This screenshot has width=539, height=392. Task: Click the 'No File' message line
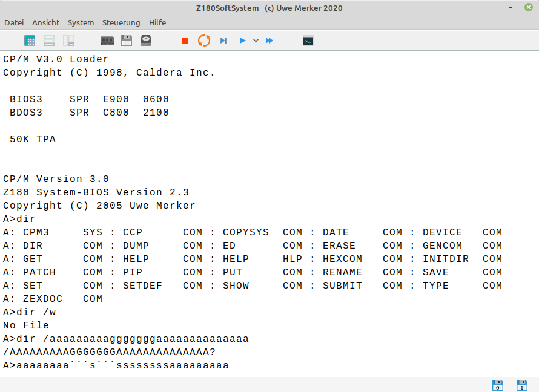pyautogui.click(x=26, y=325)
